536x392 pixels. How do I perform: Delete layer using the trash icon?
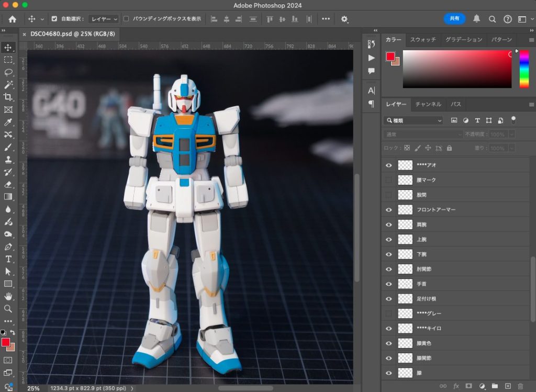pyautogui.click(x=520, y=386)
